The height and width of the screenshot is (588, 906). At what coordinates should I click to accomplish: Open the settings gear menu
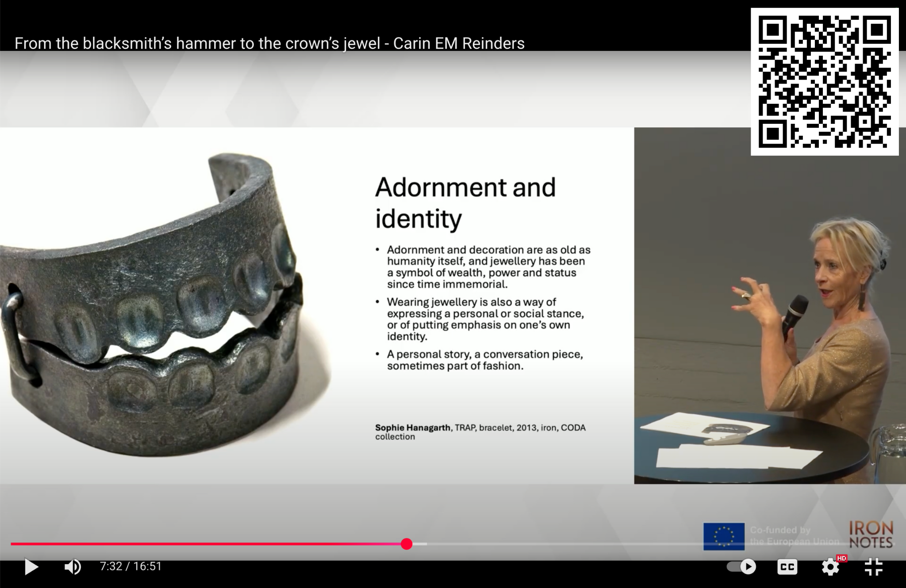[830, 567]
